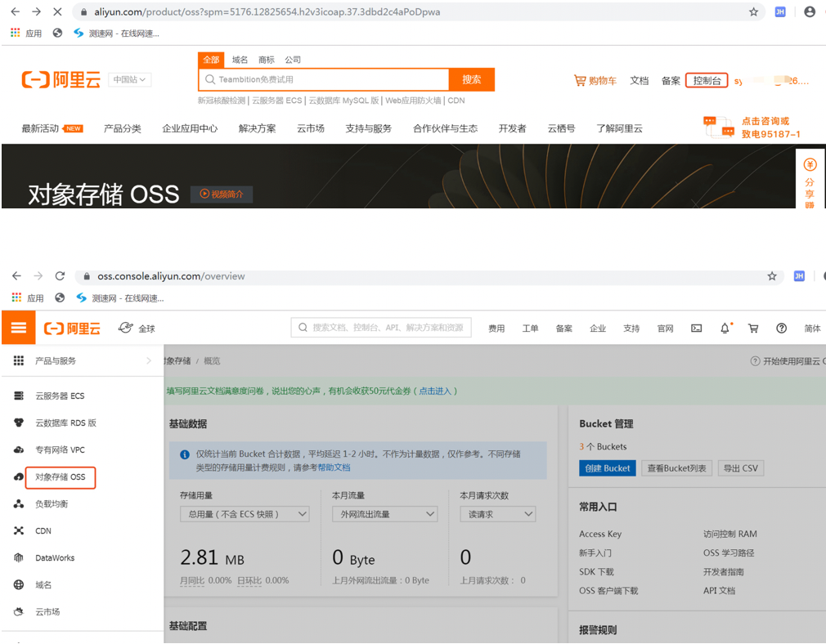Select 全部 search tab
This screenshot has width=826, height=644.
pyautogui.click(x=211, y=60)
